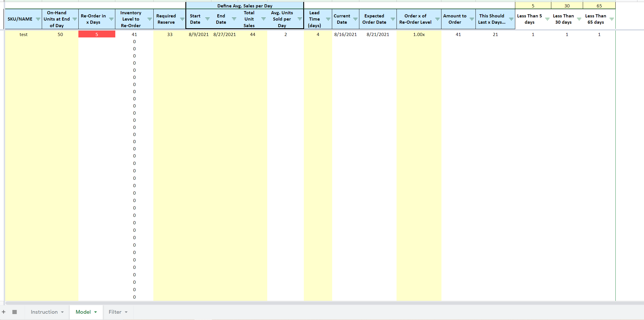Click the filter icon on On-Hand Units column
This screenshot has height=320, width=644.
click(75, 19)
